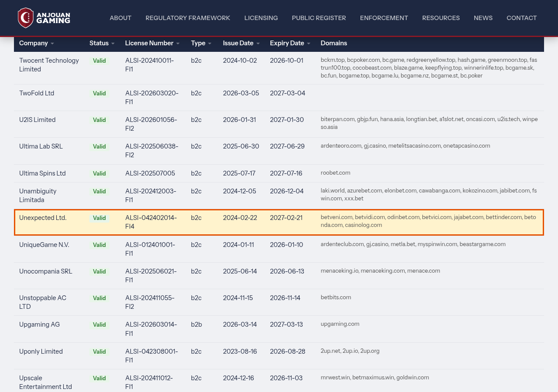Click the b2b type for Upgaming AG
Screen dimensions: 558x392
197,324
